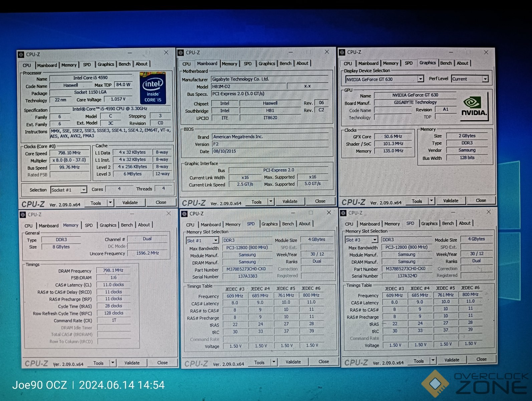Click CPU-Z title icon in Slot #3 window
This screenshot has height=401, width=532.
click(x=343, y=213)
